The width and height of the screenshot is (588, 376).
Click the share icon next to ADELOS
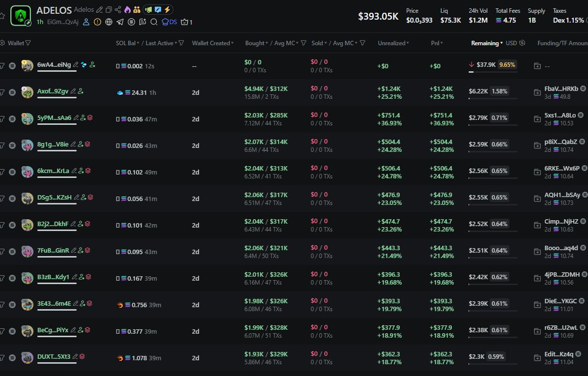point(118,10)
